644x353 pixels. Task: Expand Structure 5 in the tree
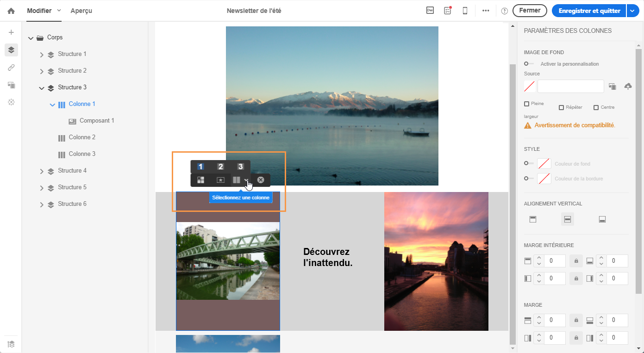click(42, 188)
